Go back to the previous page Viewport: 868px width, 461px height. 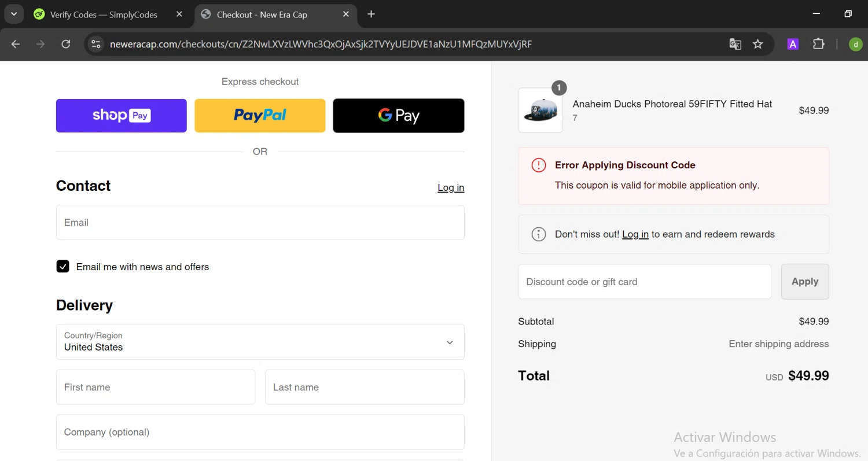tap(16, 44)
